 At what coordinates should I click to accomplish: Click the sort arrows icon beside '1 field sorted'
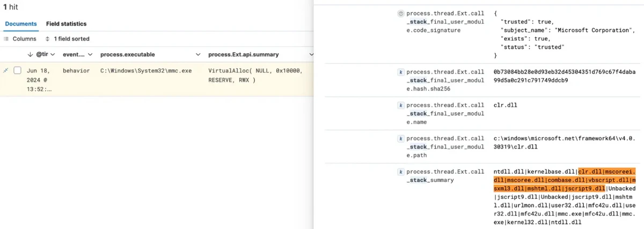(47, 39)
